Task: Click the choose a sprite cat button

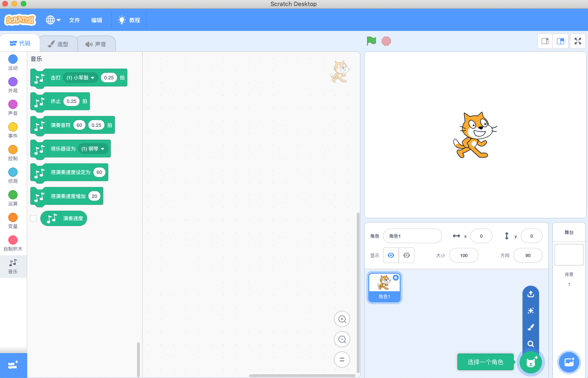Action: tap(531, 362)
